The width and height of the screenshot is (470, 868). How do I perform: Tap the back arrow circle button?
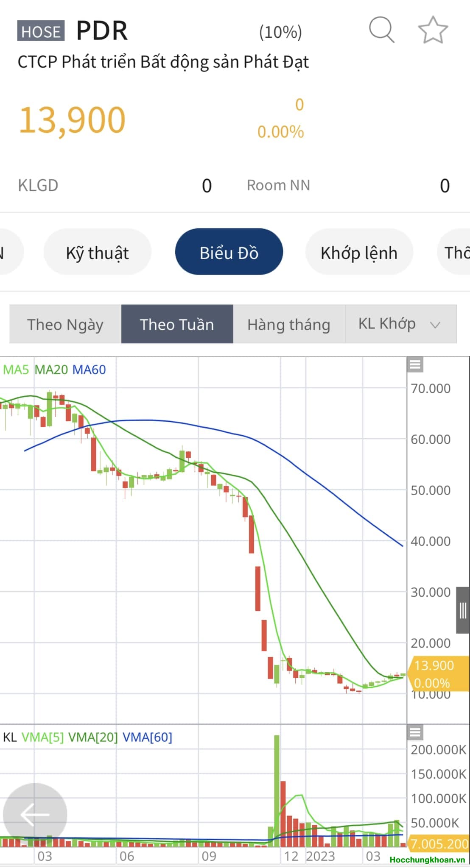(x=35, y=815)
